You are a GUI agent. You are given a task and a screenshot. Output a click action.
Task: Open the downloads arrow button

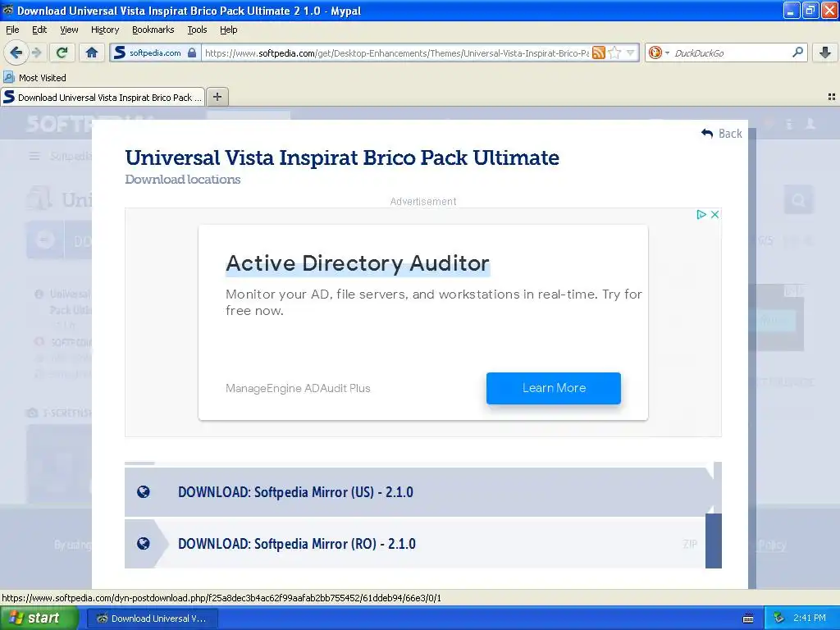pos(825,52)
